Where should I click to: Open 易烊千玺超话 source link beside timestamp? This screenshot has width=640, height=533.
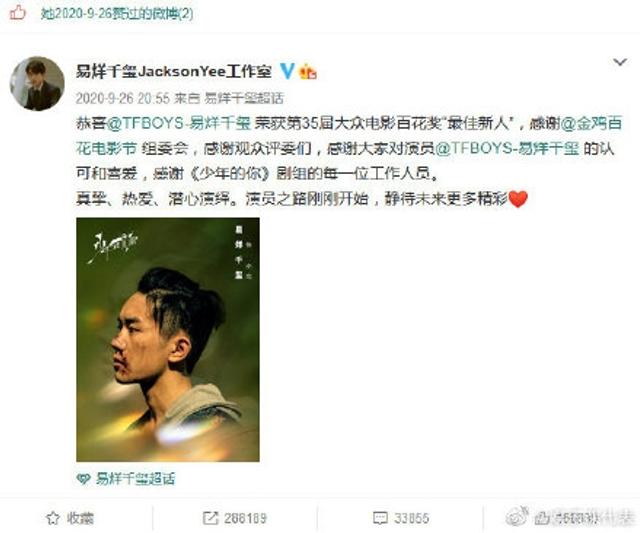(243, 98)
